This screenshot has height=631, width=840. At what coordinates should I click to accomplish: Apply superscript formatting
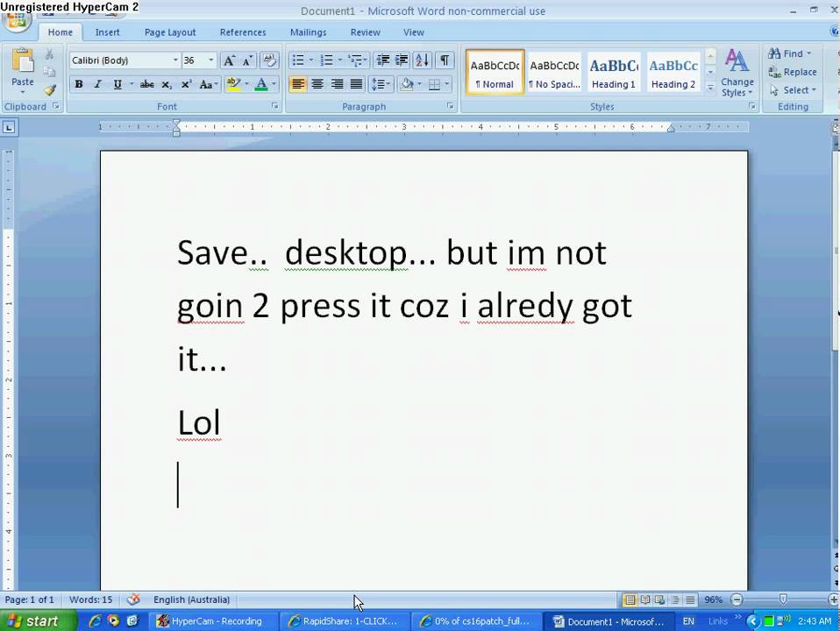click(186, 85)
